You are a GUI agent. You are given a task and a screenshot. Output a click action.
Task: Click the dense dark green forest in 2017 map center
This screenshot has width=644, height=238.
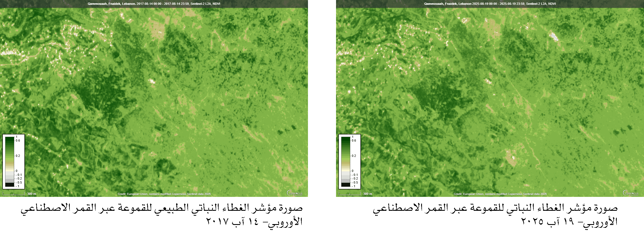pos(99,94)
